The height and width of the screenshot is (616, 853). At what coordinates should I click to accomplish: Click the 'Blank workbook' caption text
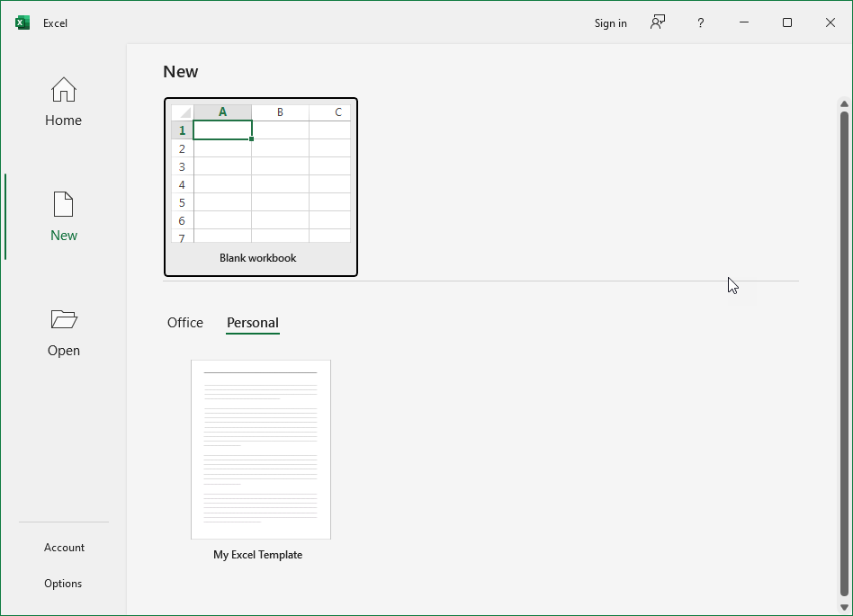(258, 258)
